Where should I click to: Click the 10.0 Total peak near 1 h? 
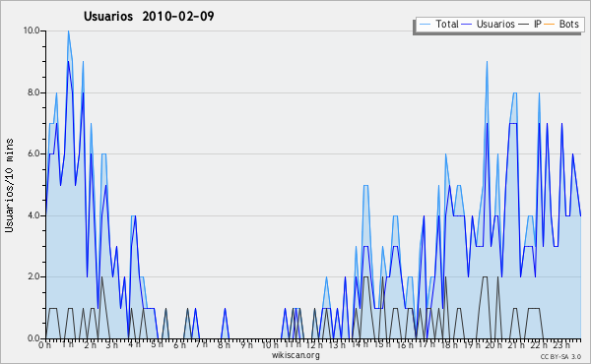68,31
